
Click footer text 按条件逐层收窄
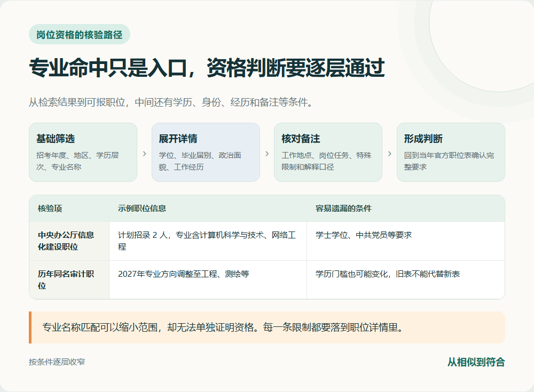[57, 362]
